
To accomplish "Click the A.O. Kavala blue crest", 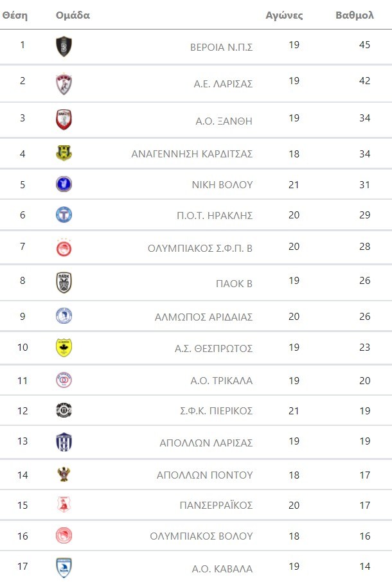I will pyautogui.click(x=64, y=568).
